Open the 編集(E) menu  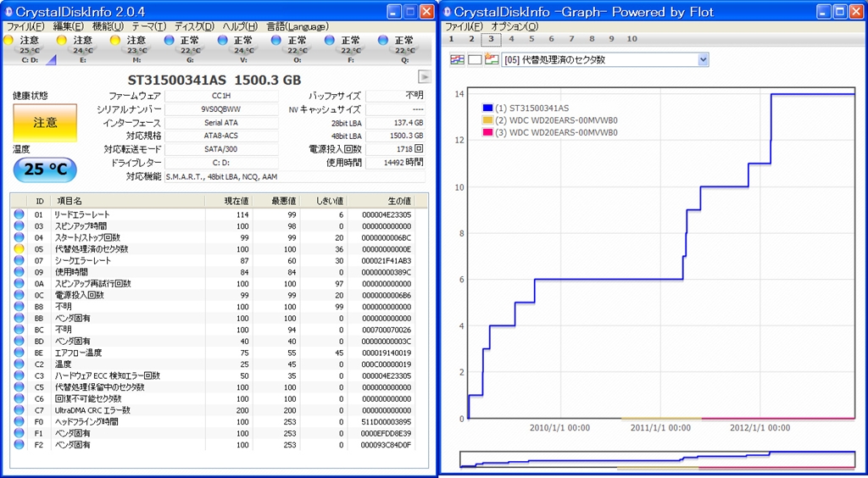tap(68, 26)
